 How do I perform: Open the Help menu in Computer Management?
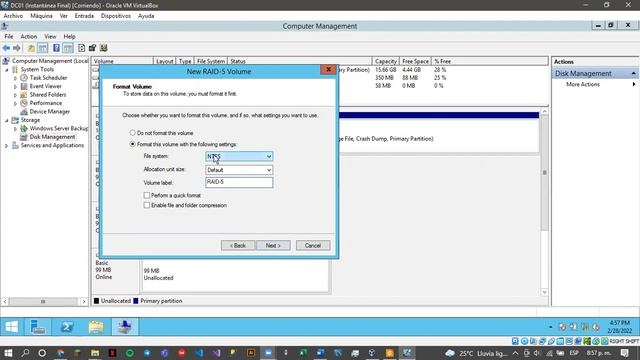coord(69,36)
